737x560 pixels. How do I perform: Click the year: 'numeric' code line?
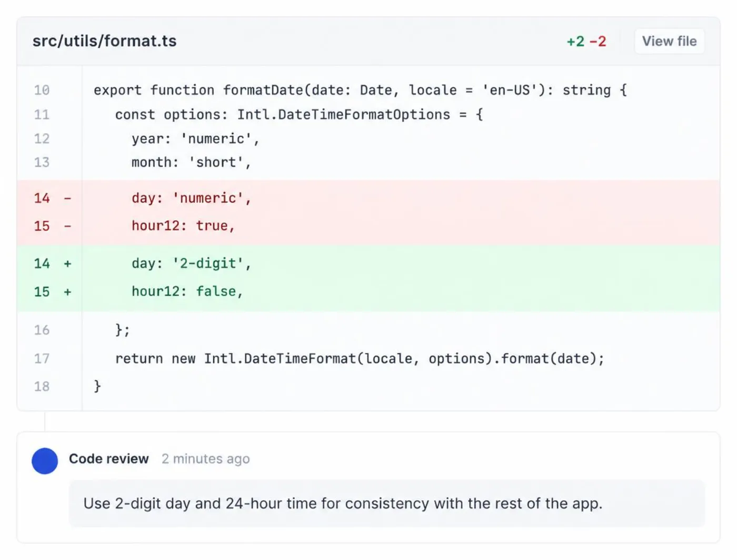click(196, 138)
